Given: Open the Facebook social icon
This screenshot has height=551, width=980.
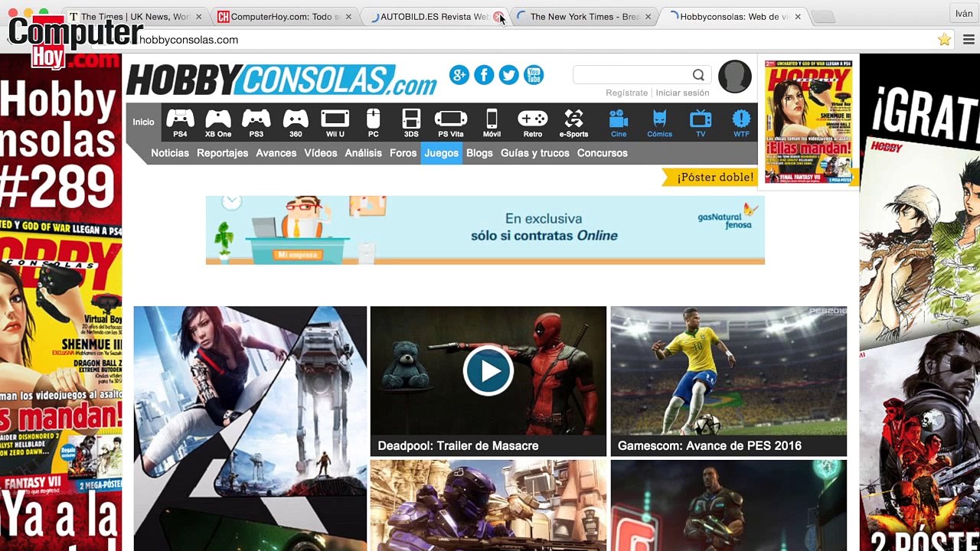Looking at the screenshot, I should tap(484, 75).
